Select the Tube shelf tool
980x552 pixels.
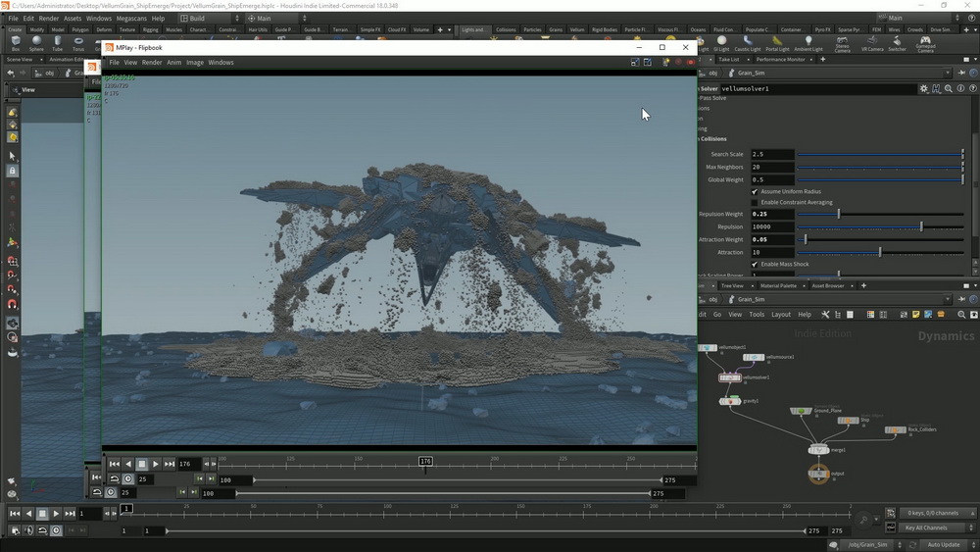(58, 44)
